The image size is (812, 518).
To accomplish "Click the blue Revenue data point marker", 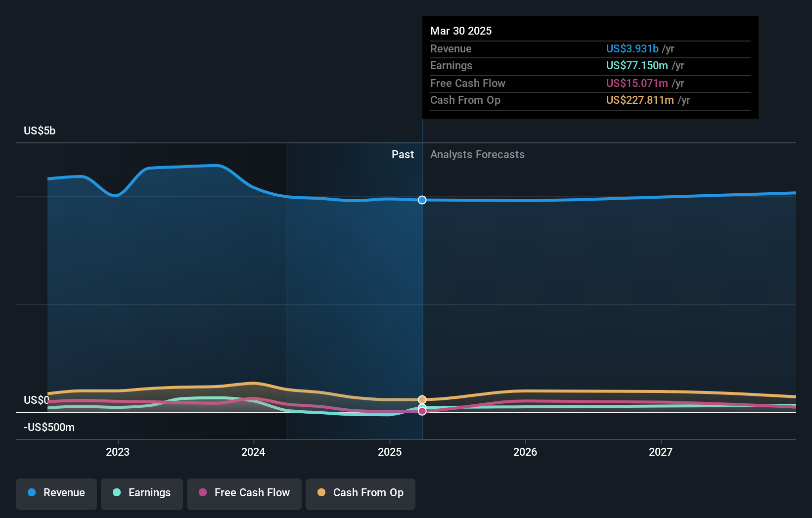I will click(x=422, y=200).
